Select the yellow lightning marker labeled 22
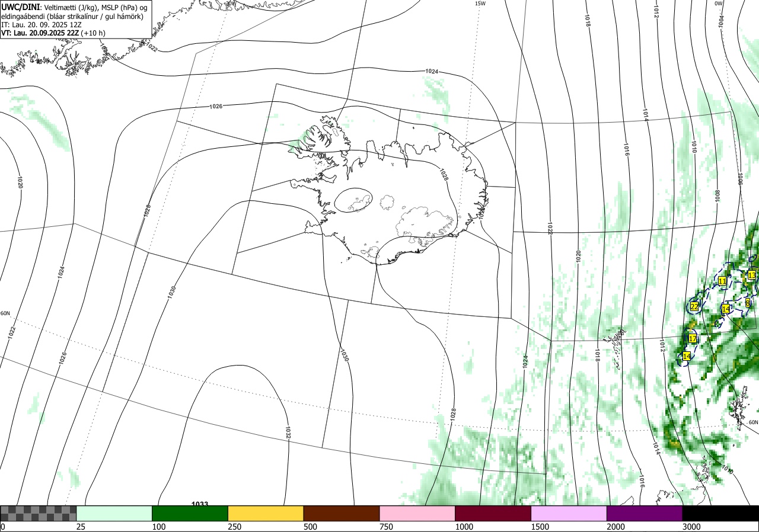 click(x=694, y=306)
